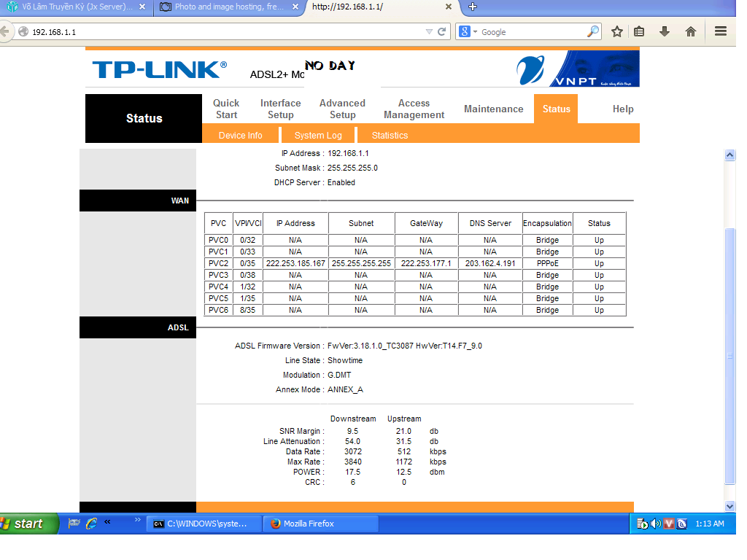Screen dimensions: 747x560
Task: Bookmark this page with the star icon
Action: 617,32
